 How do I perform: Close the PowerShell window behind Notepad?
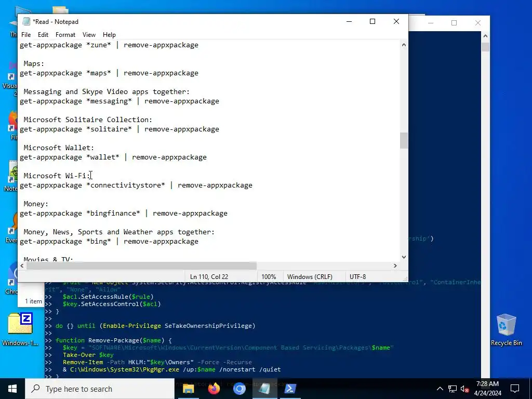478,23
